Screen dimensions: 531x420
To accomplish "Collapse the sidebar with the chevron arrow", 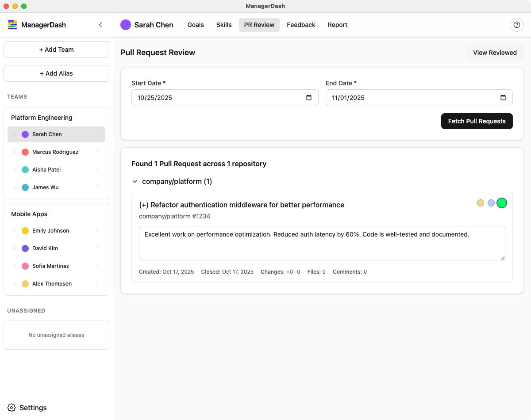I will (100, 25).
